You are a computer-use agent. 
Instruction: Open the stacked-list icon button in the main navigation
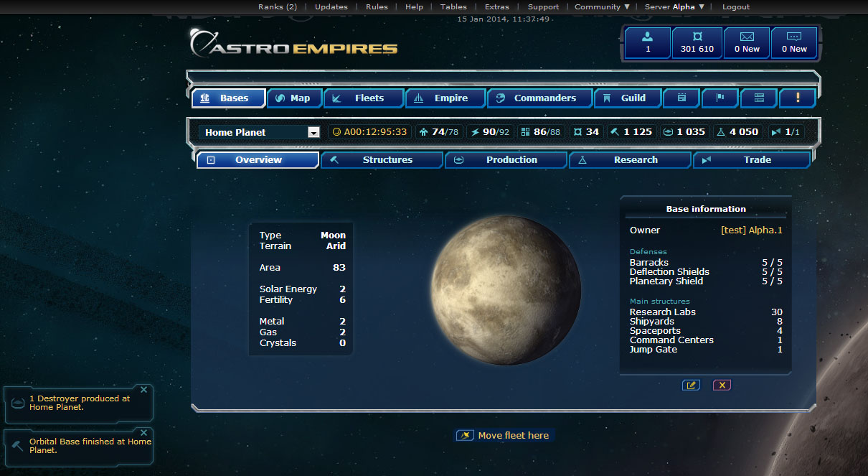point(758,98)
